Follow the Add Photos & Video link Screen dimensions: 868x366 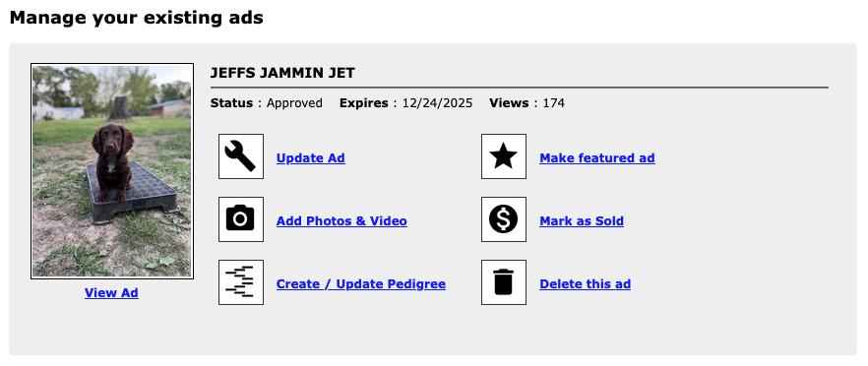[341, 221]
